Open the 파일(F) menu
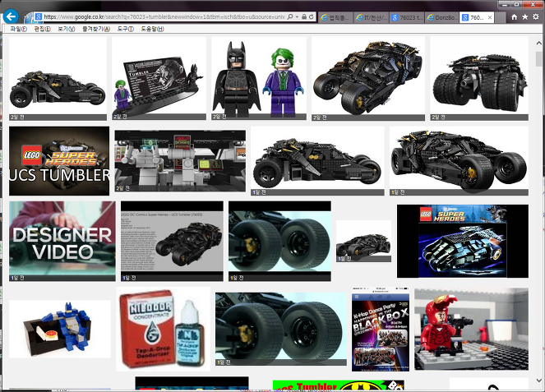The width and height of the screenshot is (545, 392). pos(18,29)
